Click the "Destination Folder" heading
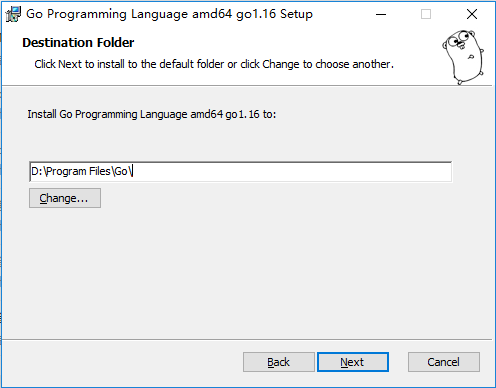Image resolution: width=496 pixels, height=388 pixels. [78, 43]
